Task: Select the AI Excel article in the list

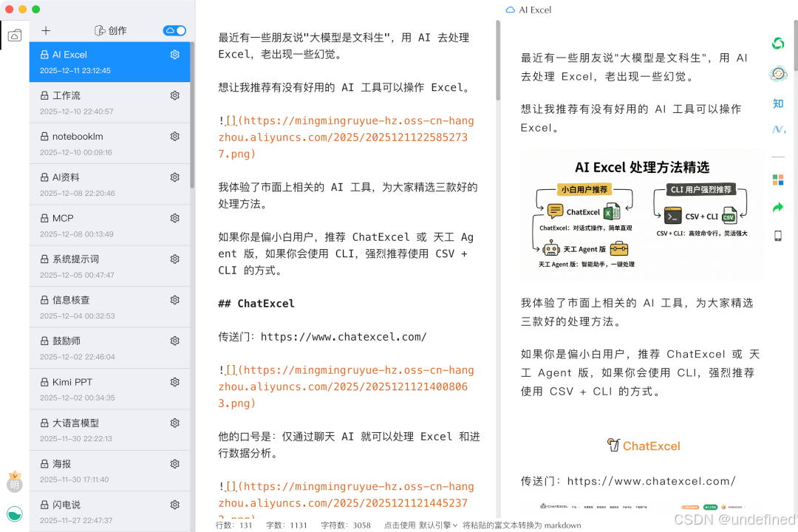Action: 109,61
